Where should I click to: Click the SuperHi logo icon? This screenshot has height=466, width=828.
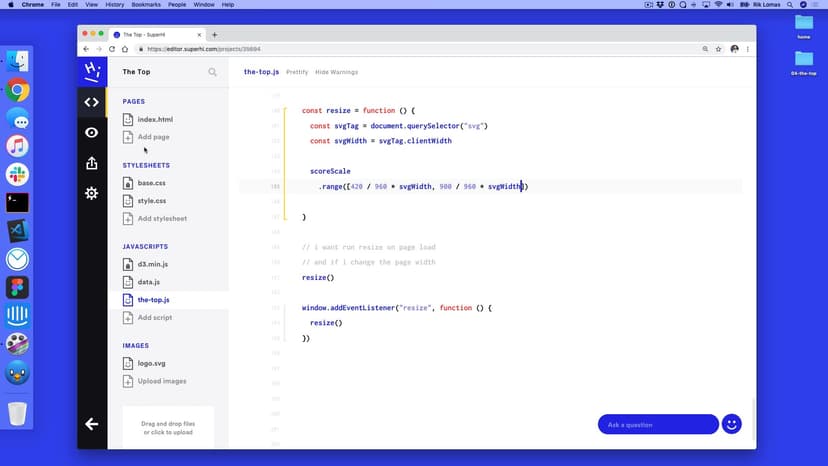[x=91, y=71]
